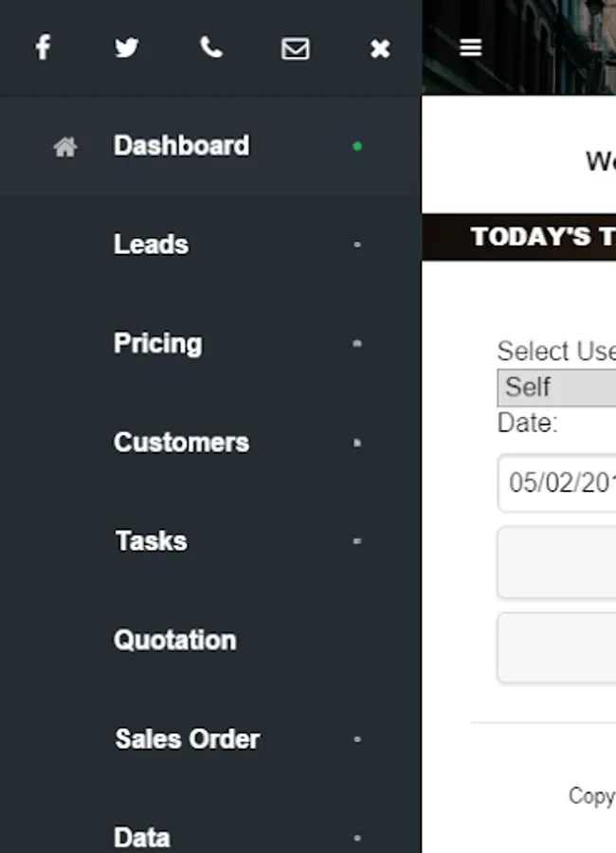
Task: Open the Pricing menu item
Action: 157,343
